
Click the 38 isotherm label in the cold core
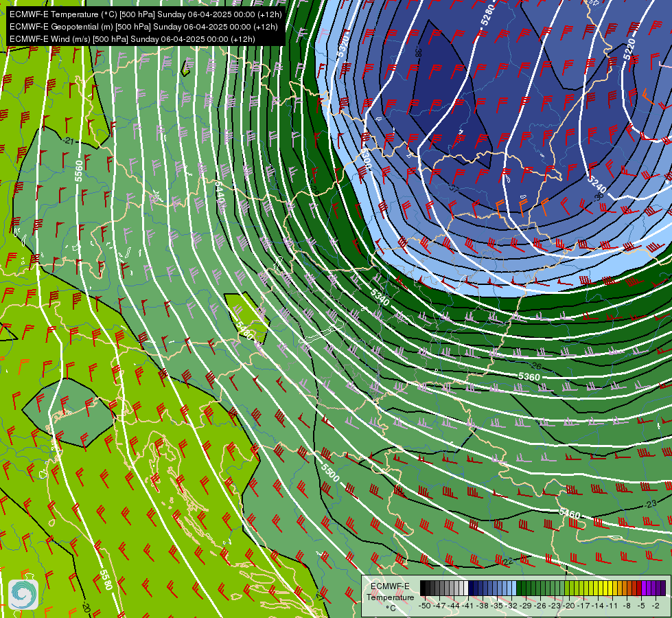pyautogui.click(x=418, y=53)
